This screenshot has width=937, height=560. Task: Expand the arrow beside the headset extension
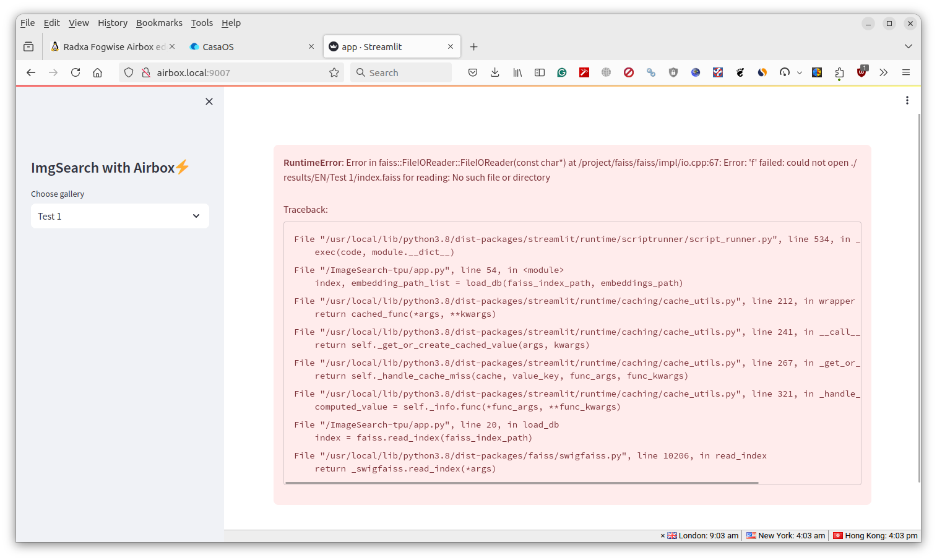coord(800,72)
